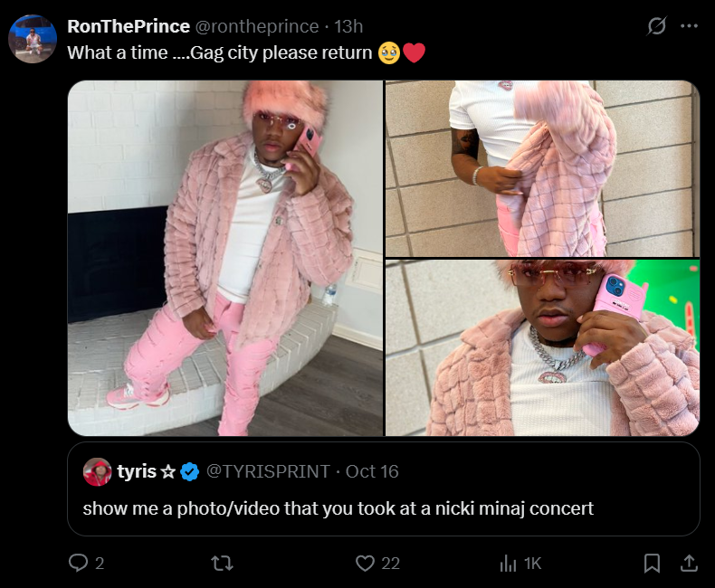
Task: Click the tyris blue verified badge
Action: 190,472
